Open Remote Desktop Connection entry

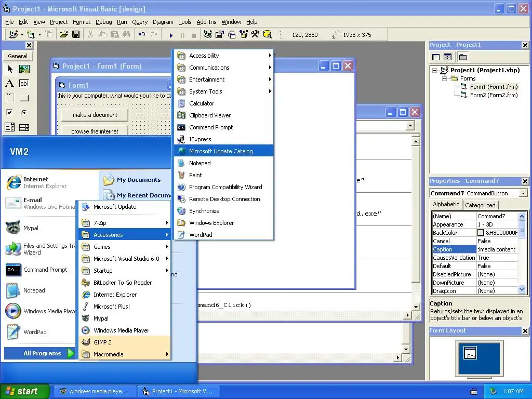[224, 199]
